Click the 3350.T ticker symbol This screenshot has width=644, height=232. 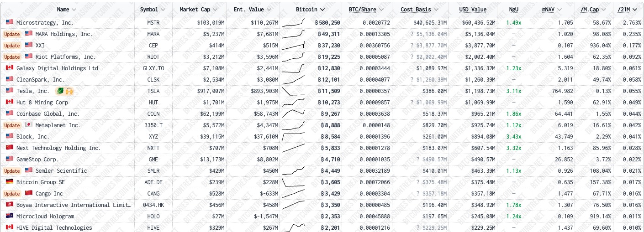tap(153, 125)
